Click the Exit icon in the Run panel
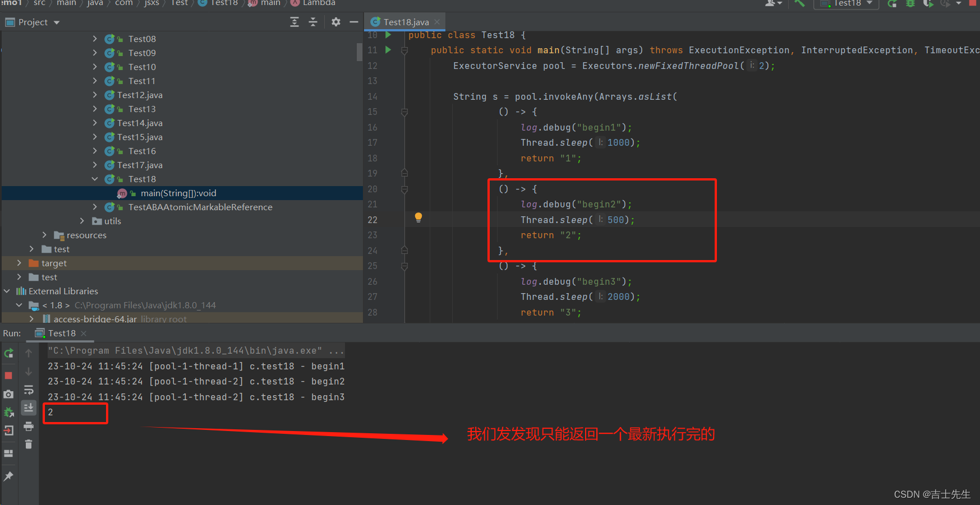Viewport: 980px width, 505px height. pos(8,431)
